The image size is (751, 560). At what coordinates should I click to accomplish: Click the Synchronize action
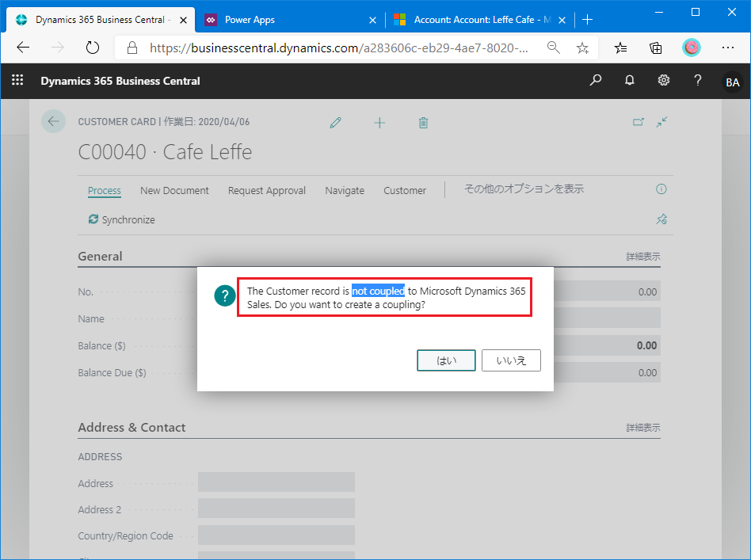click(122, 219)
